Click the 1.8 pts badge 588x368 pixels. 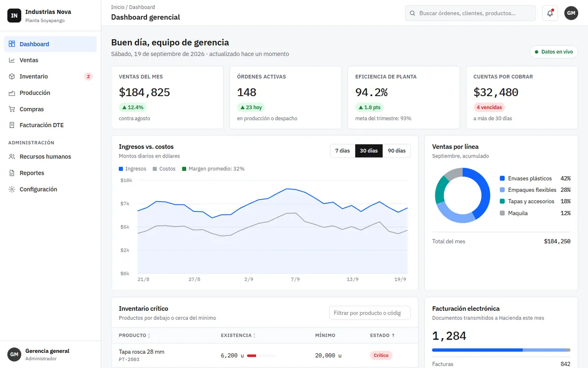[369, 107]
